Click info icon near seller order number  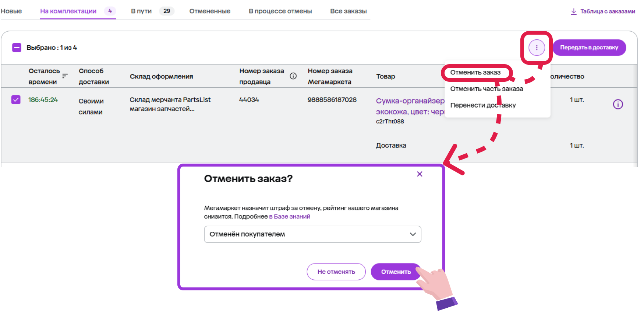tap(293, 76)
